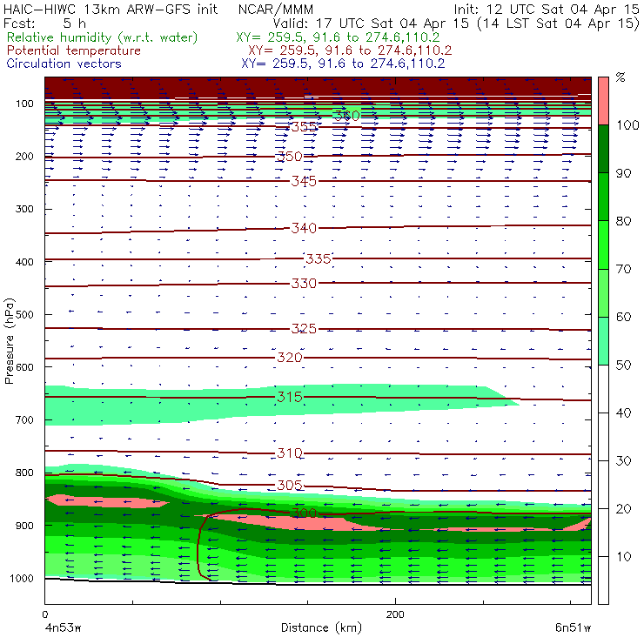
Task: Click the 360 isentrope contour label
Action: click(346, 116)
